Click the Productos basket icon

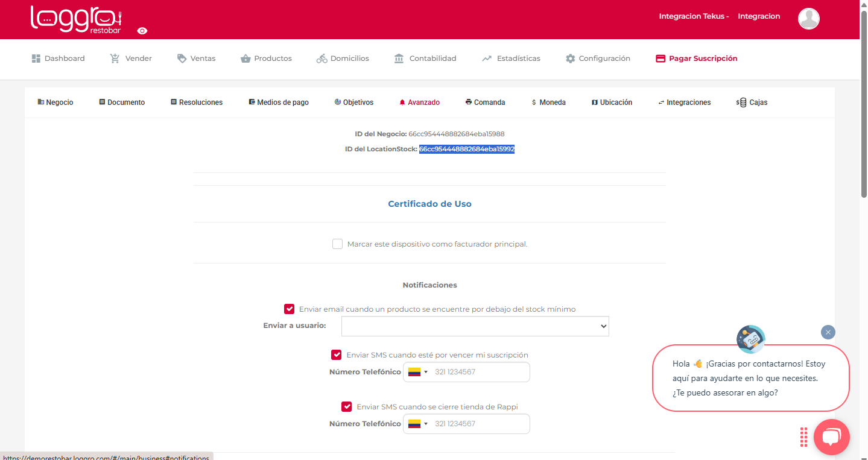(246, 58)
